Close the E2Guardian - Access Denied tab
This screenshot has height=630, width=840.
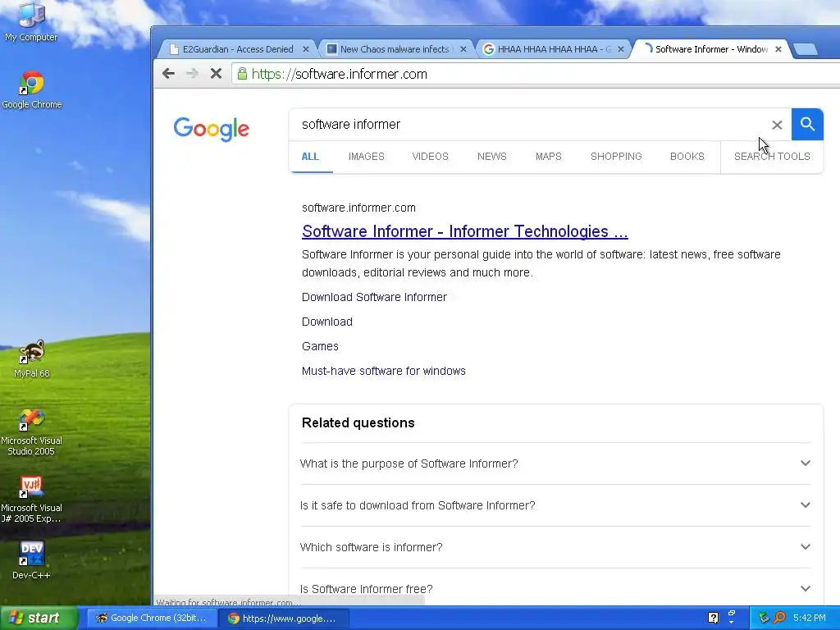point(306,49)
